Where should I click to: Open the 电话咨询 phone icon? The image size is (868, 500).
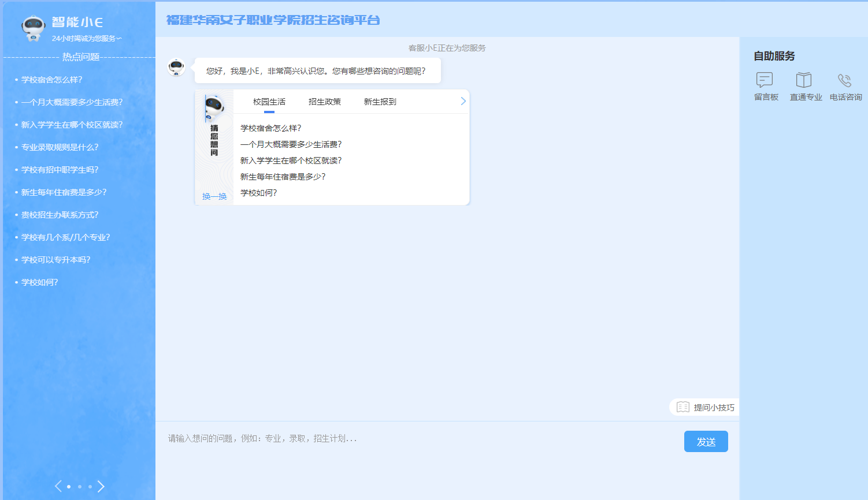845,80
